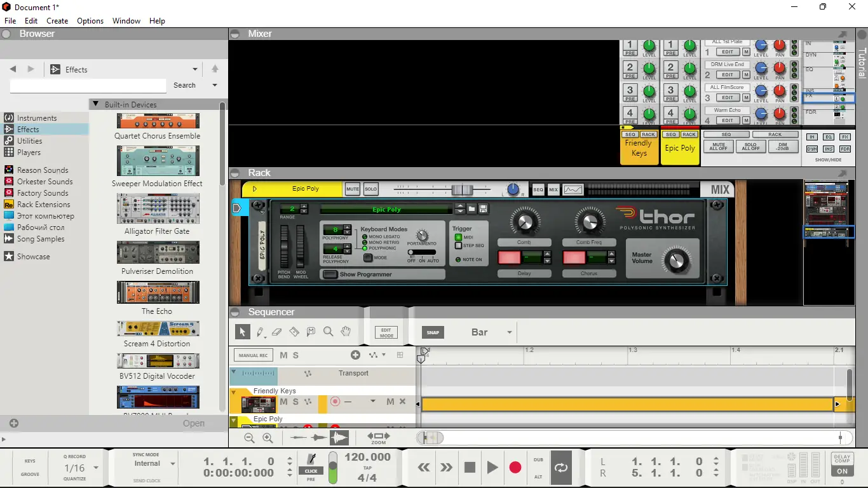Select the Hand tool in Sequencer
Viewport: 868px width, 488px height.
(346, 332)
